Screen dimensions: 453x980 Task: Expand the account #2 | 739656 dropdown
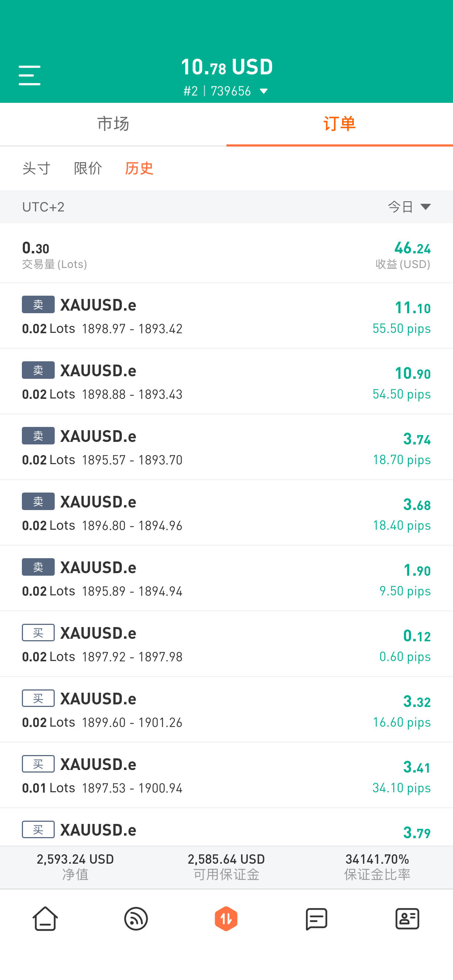coord(226,91)
